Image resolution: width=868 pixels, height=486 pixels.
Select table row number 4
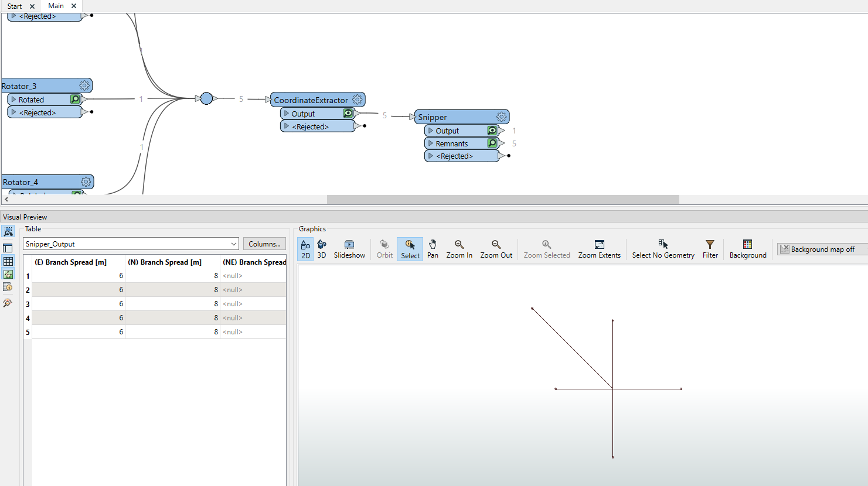pyautogui.click(x=28, y=318)
